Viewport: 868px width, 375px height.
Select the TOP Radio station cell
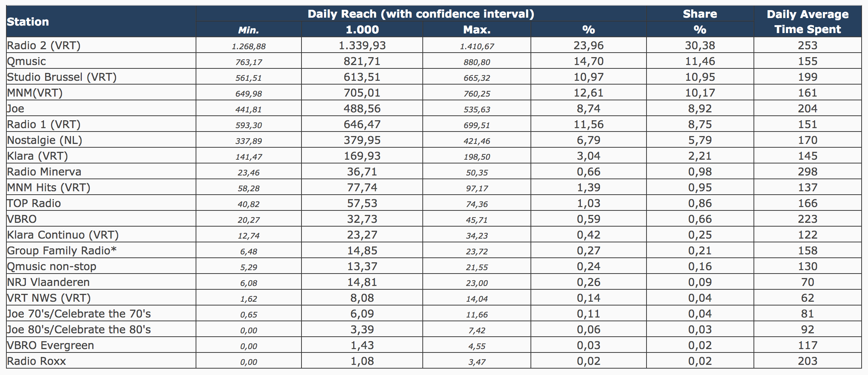click(34, 203)
